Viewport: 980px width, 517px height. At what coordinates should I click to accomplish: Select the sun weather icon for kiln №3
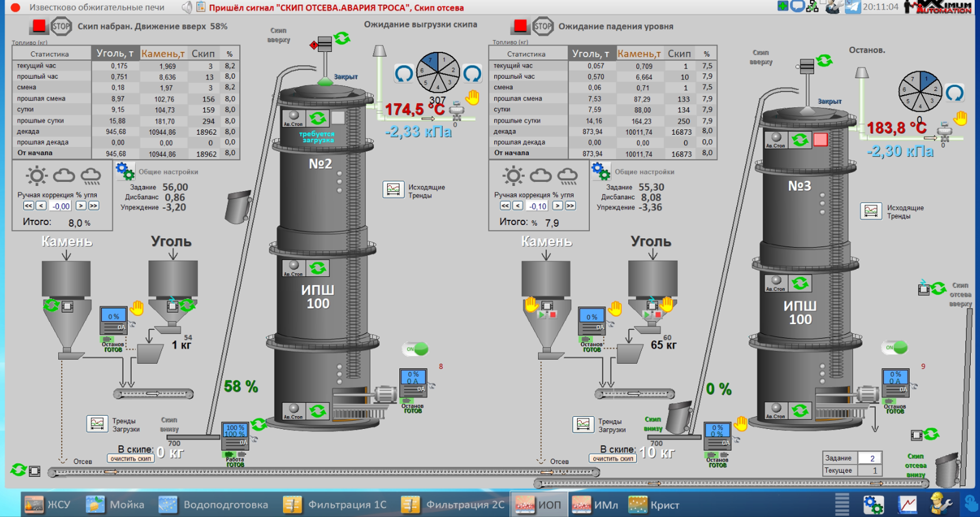(513, 176)
